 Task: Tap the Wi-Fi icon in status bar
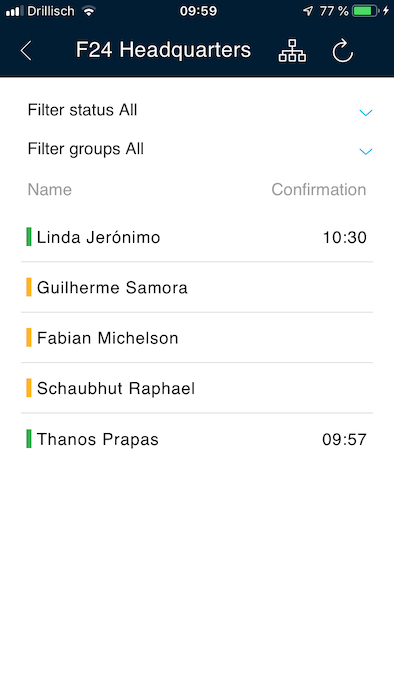click(x=89, y=11)
